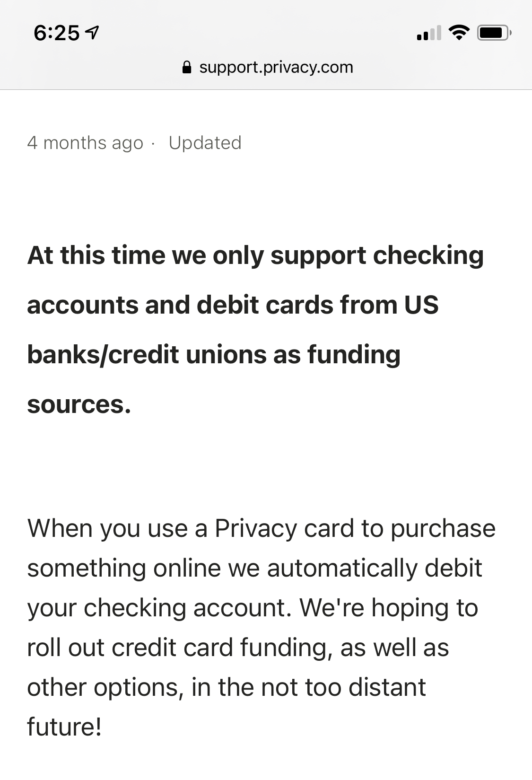This screenshot has height=780, width=532.
Task: Click the final word "future!"
Action: (64, 727)
